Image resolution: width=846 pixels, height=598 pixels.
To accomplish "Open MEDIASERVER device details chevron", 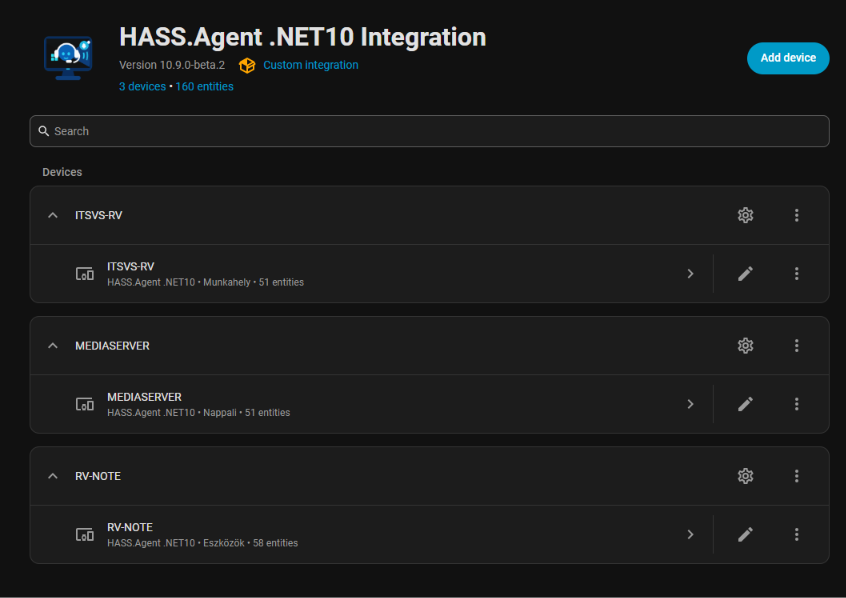I will pyautogui.click(x=690, y=404).
